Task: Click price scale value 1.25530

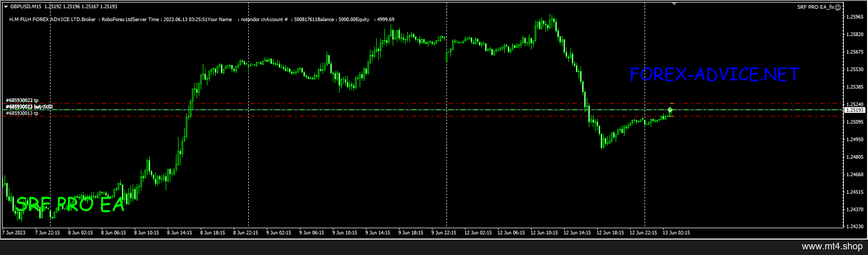Action: coord(855,70)
